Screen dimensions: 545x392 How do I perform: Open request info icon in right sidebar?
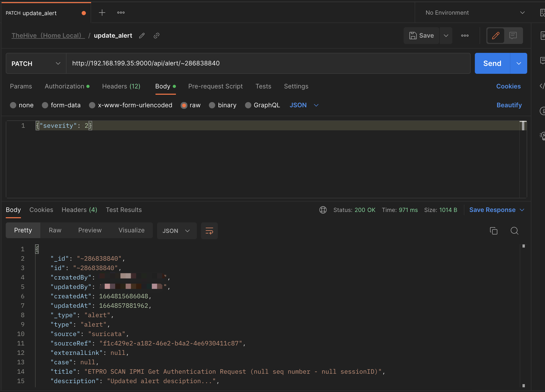[543, 111]
